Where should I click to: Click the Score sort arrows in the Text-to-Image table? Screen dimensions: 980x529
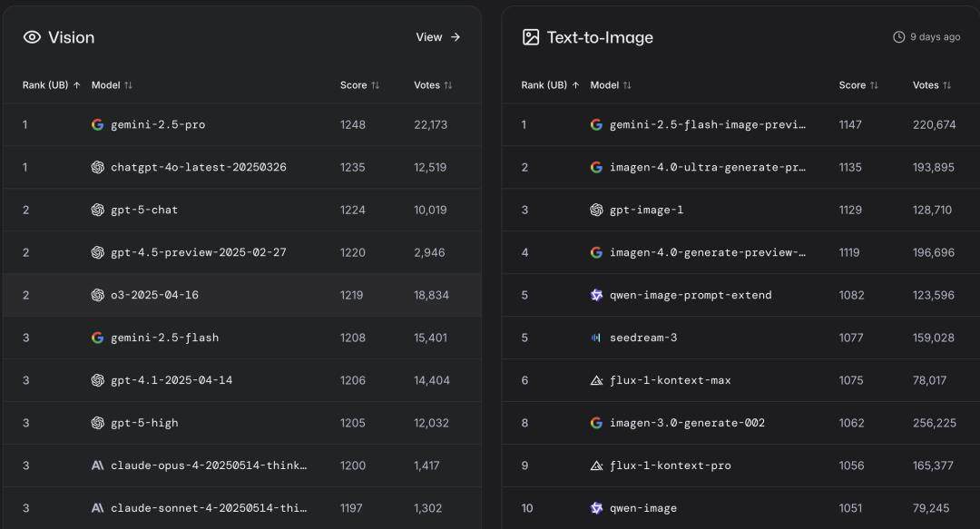point(874,85)
